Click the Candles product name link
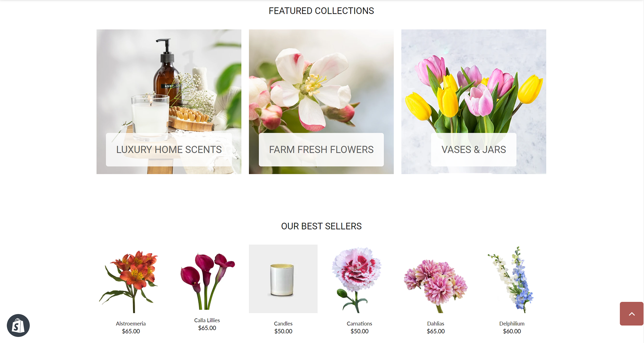The image size is (644, 343). tap(283, 324)
